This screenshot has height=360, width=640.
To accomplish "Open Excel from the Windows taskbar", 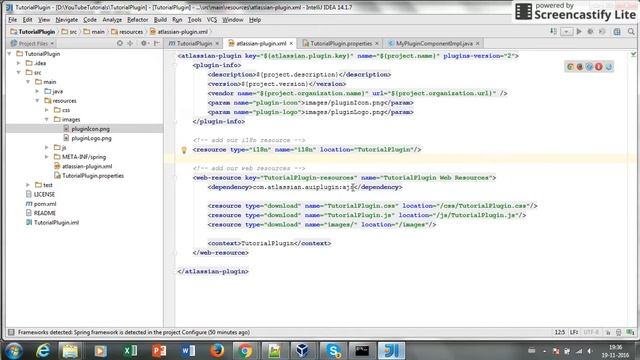I will [130, 351].
